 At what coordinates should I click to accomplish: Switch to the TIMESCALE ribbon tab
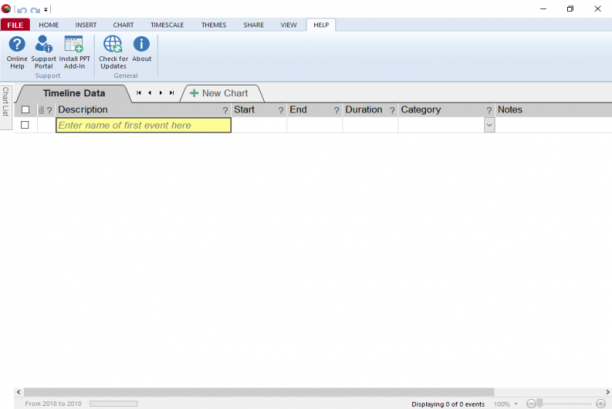(x=167, y=25)
